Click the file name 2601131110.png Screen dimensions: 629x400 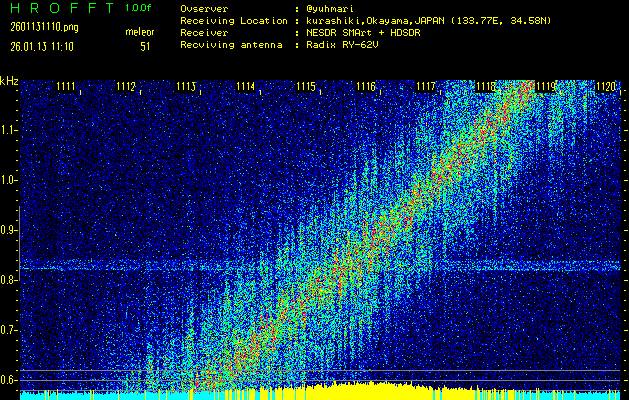coord(44,27)
